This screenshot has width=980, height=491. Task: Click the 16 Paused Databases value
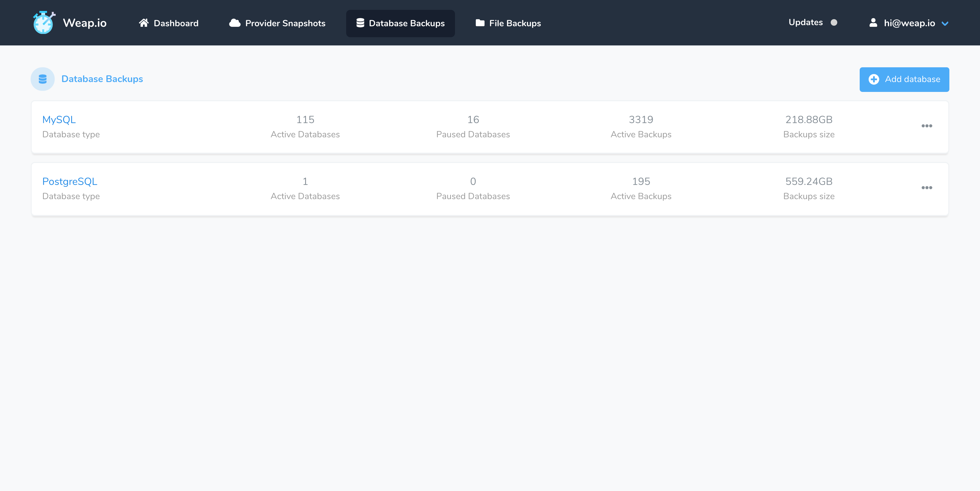coord(473,120)
